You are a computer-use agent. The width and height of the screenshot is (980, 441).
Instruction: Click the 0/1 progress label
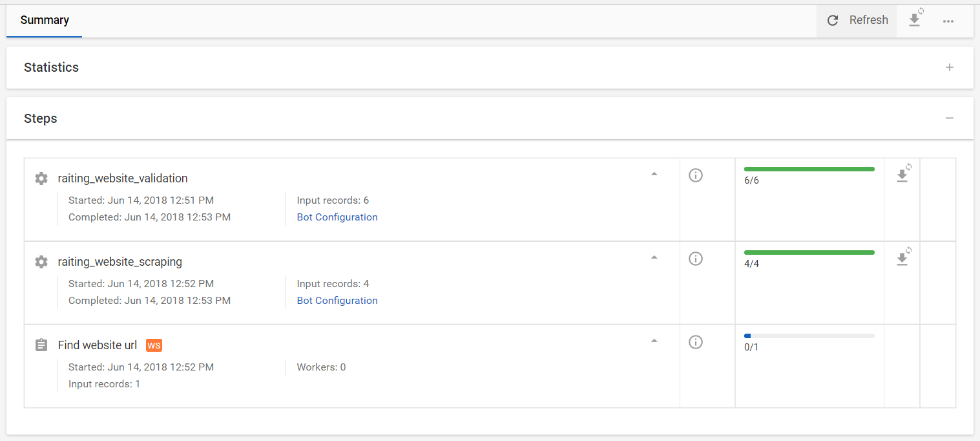(751, 347)
